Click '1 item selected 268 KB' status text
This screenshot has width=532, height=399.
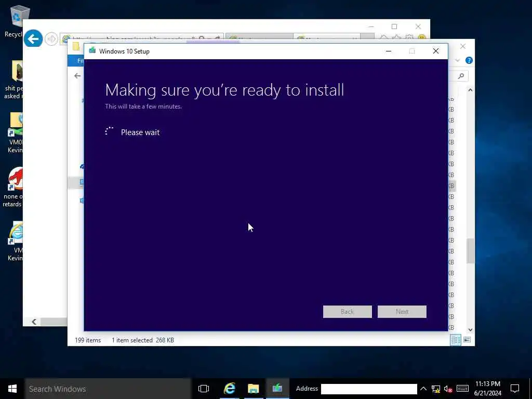click(143, 340)
